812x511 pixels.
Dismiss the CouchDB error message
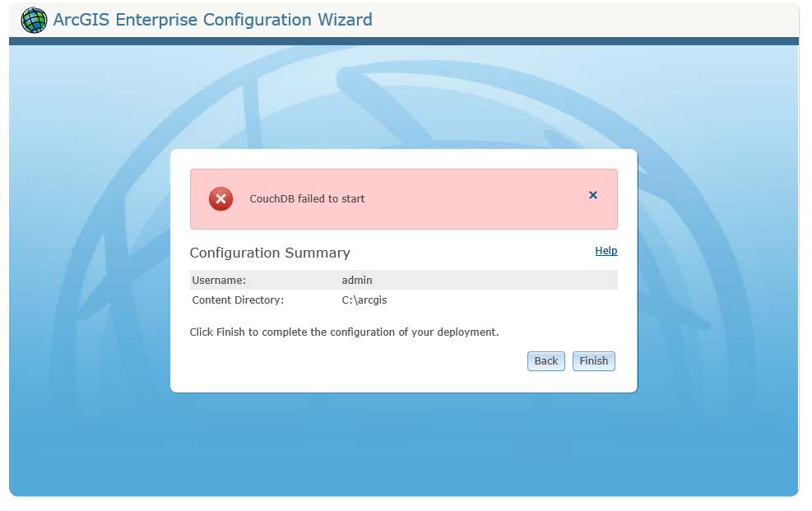pos(593,195)
